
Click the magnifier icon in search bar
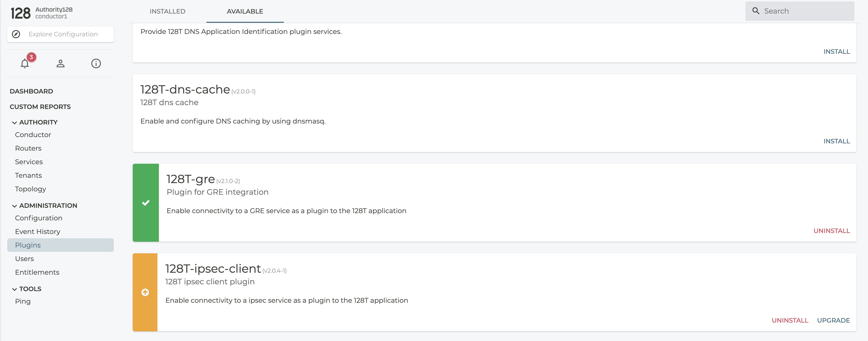[756, 11]
